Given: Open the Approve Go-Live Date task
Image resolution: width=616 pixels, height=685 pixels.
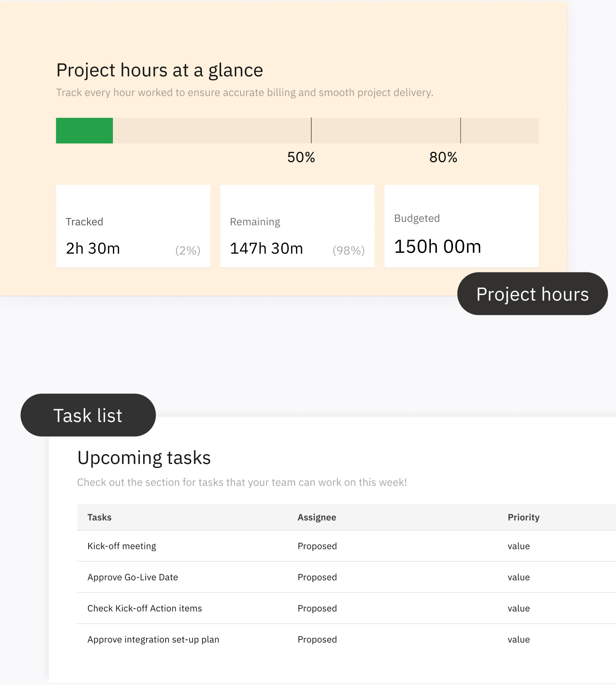Looking at the screenshot, I should [x=133, y=577].
